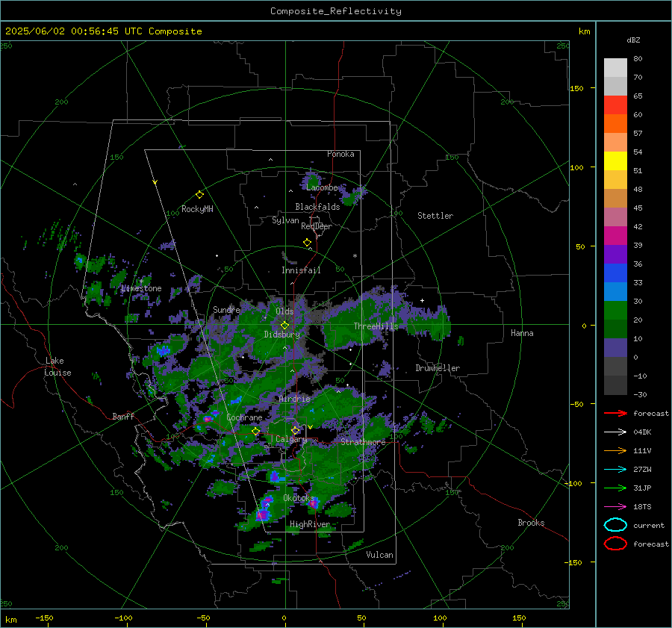Image resolution: width=672 pixels, height=628 pixels.
Task: Click the dBZ legend heading
Action: point(633,40)
